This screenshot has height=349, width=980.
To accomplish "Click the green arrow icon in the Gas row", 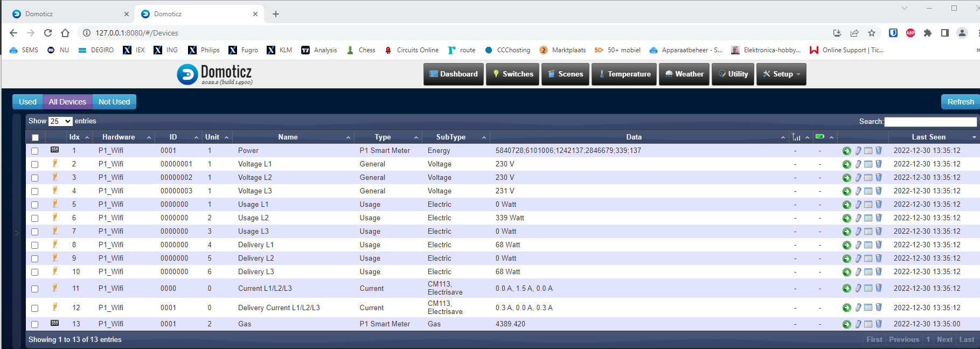I will point(847,324).
